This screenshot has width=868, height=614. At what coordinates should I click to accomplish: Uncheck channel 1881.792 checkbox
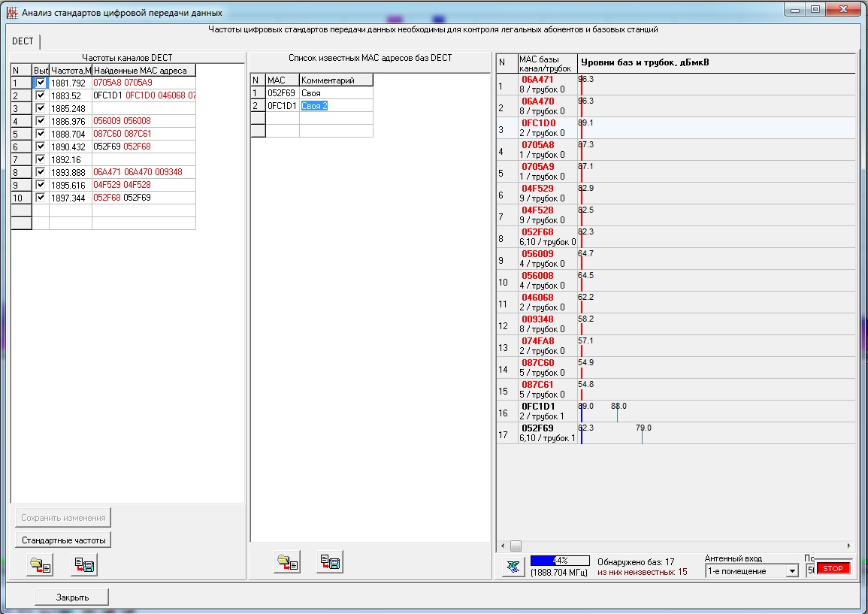(41, 83)
